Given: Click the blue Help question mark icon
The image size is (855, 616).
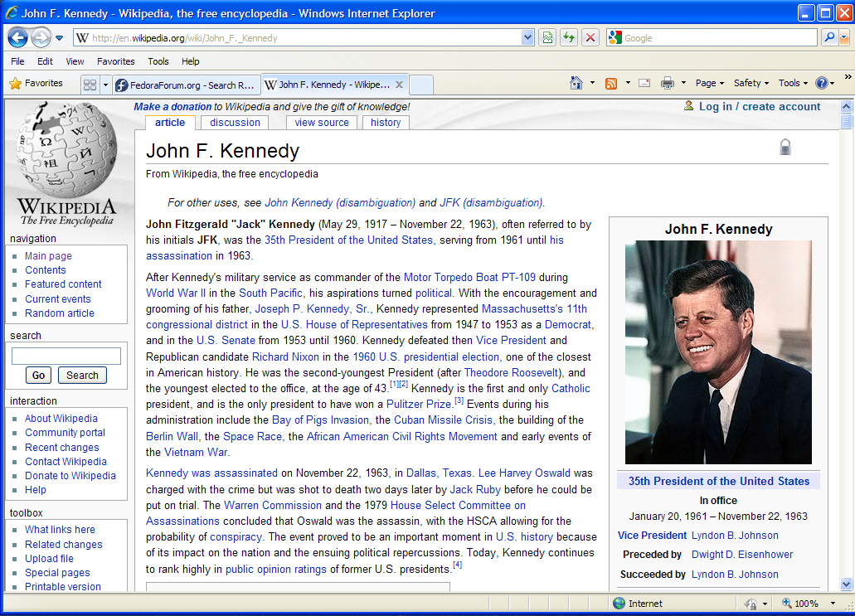Looking at the screenshot, I should click(821, 83).
